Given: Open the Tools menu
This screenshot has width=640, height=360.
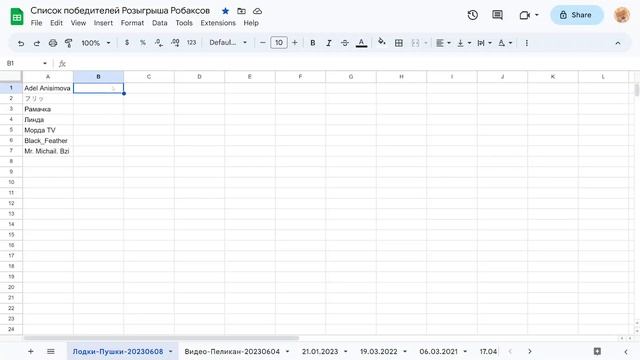Looking at the screenshot, I should click(184, 23).
